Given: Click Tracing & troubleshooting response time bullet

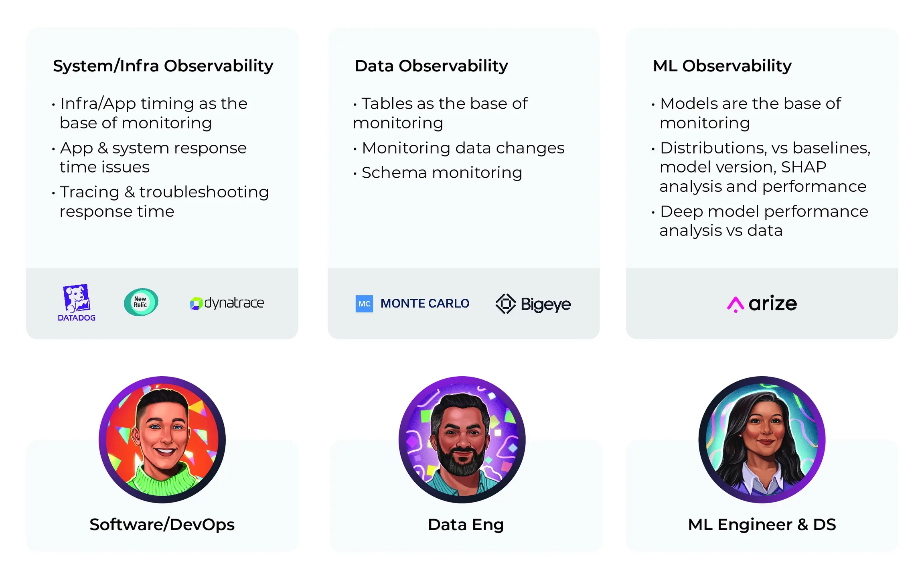Looking at the screenshot, I should [160, 202].
